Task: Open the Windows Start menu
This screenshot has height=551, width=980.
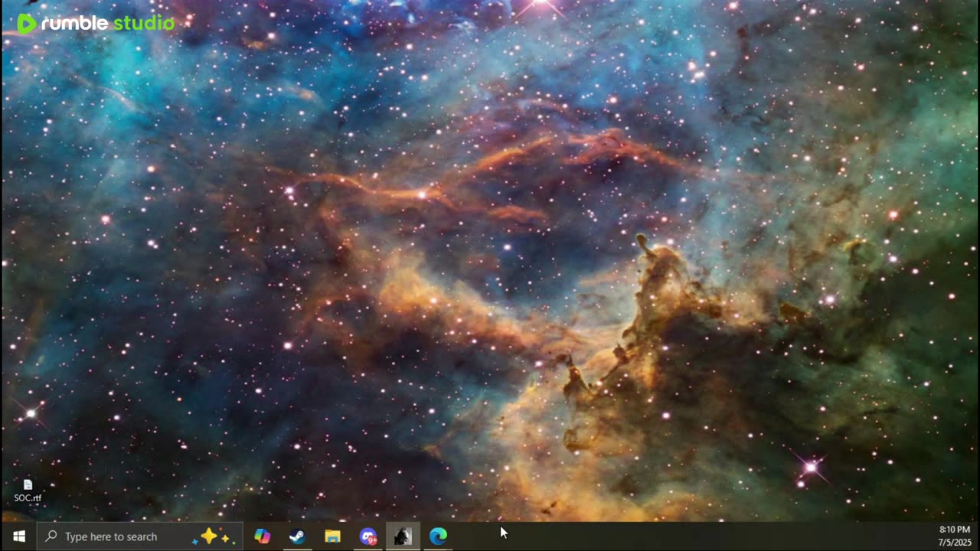Action: (18, 536)
